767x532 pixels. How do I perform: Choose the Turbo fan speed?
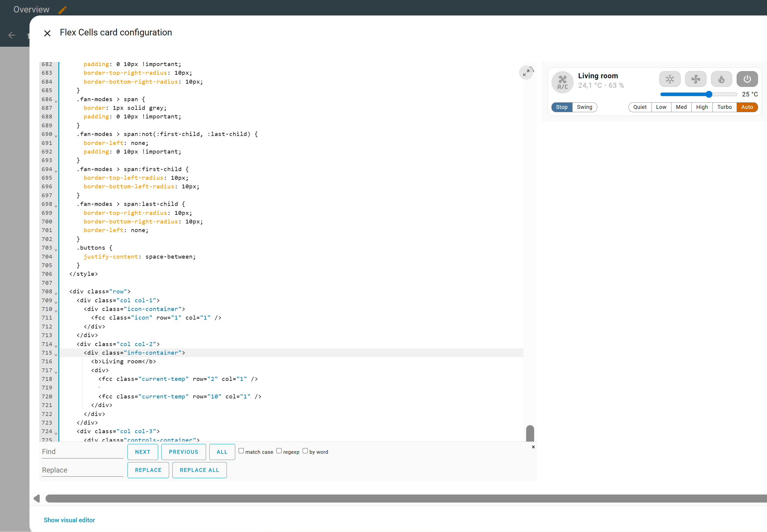coord(724,107)
